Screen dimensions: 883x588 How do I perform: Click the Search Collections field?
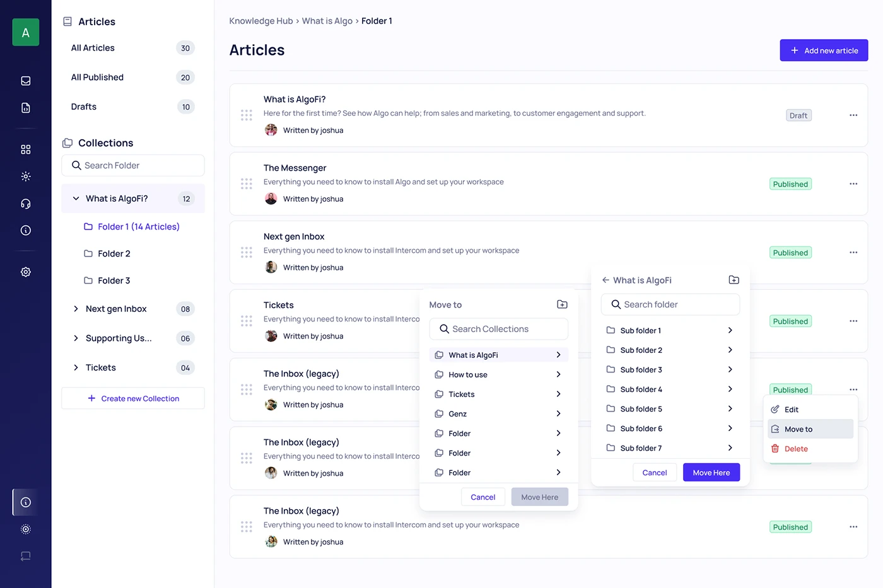(x=499, y=329)
